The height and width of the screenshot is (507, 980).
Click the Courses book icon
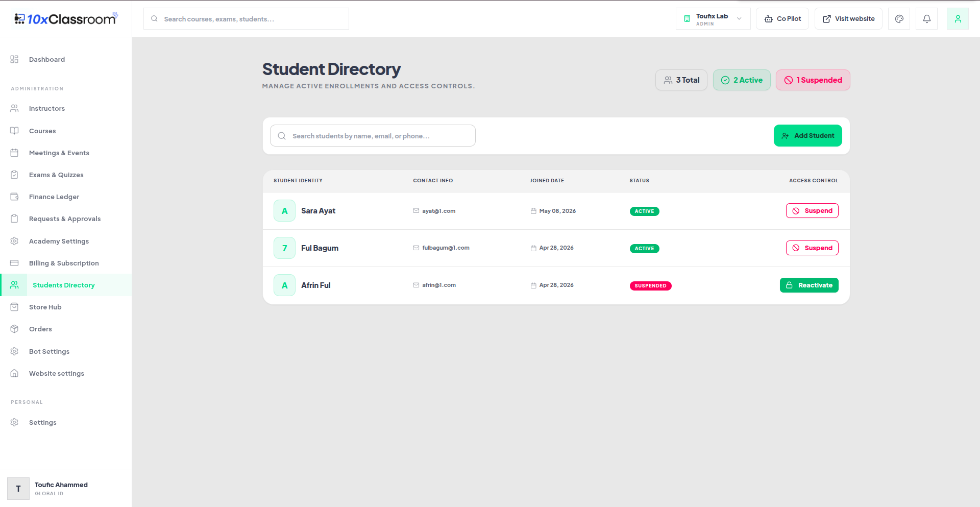pos(14,131)
